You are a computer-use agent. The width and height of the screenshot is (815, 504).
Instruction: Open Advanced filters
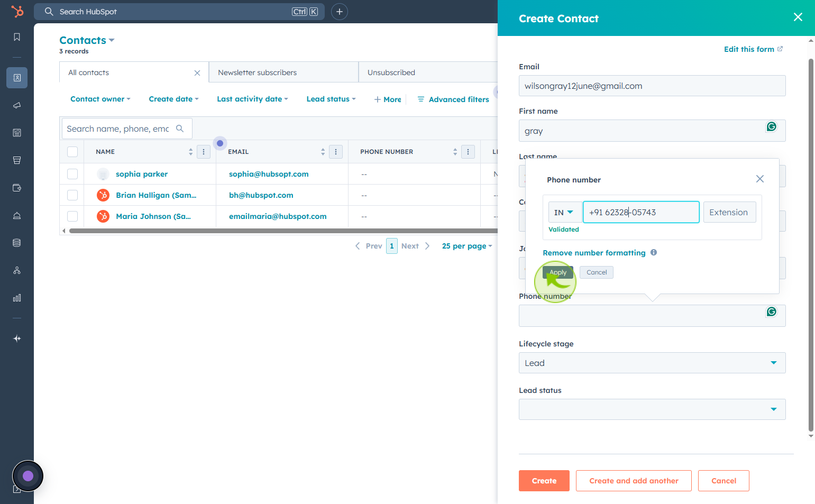[x=453, y=99]
